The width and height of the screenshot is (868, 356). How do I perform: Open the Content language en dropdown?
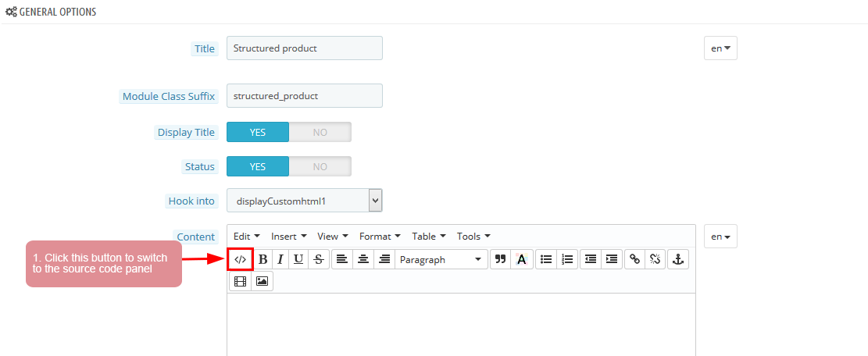[x=720, y=236]
